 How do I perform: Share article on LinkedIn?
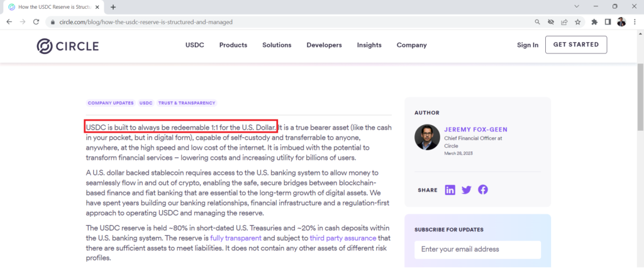[x=450, y=190]
